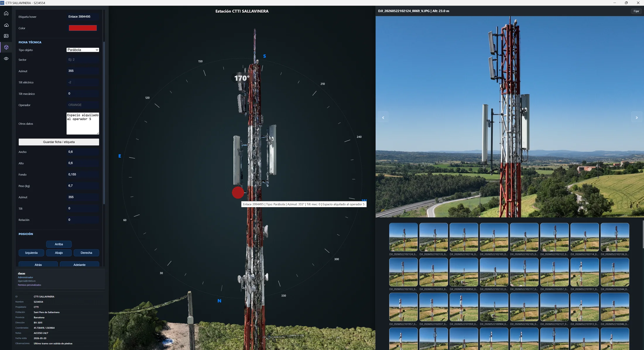Open thumbnail DJI_20260522102057_0...
This screenshot has height=350, width=644.
[554, 272]
